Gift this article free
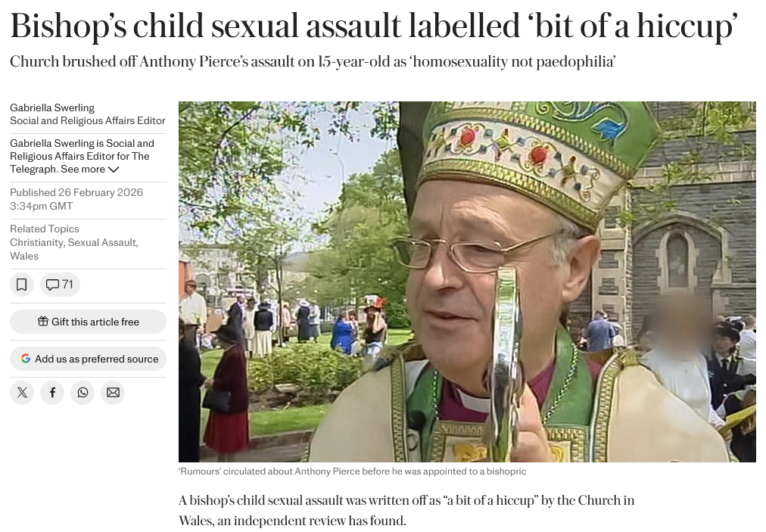This screenshot has width=766, height=532. pyautogui.click(x=88, y=322)
